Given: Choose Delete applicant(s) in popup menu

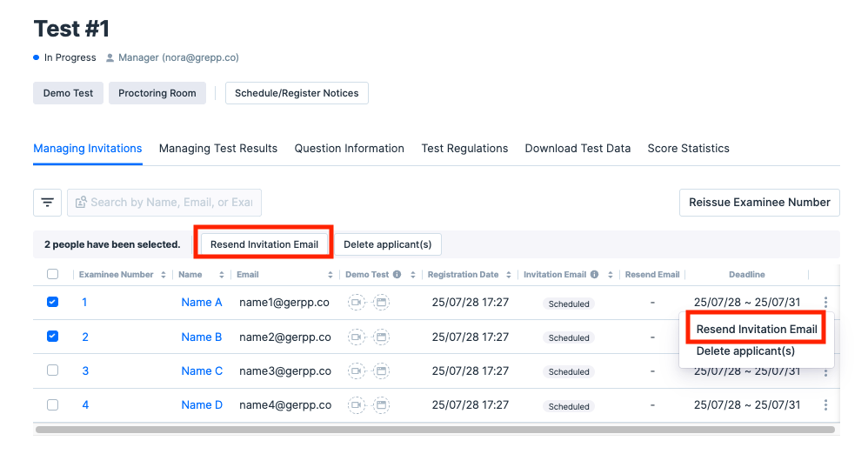Looking at the screenshot, I should [x=745, y=351].
